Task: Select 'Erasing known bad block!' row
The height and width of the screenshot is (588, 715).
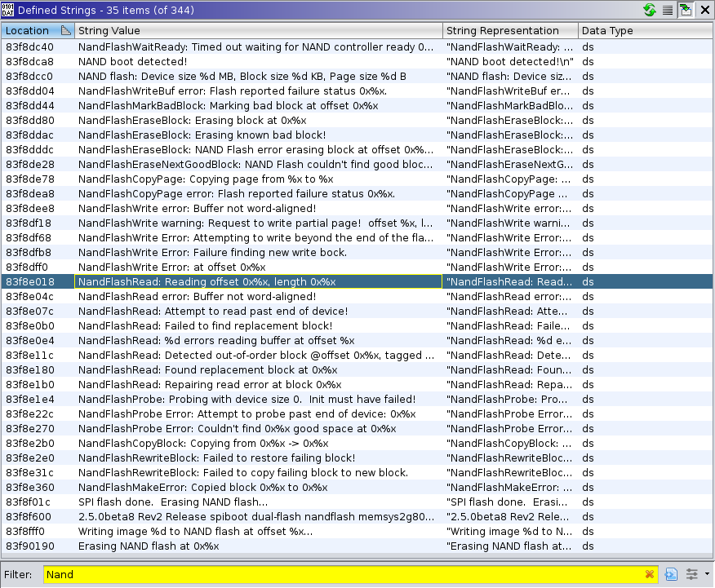Action: click(x=357, y=135)
